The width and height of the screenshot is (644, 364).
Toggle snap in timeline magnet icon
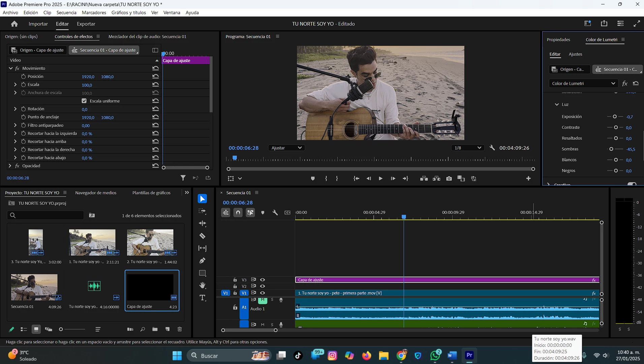238,213
